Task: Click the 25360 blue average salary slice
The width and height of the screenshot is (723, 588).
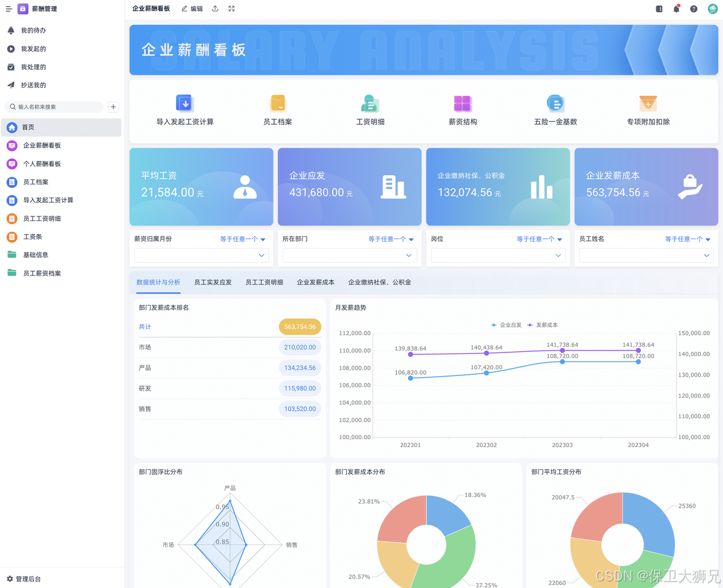Action: (x=648, y=523)
